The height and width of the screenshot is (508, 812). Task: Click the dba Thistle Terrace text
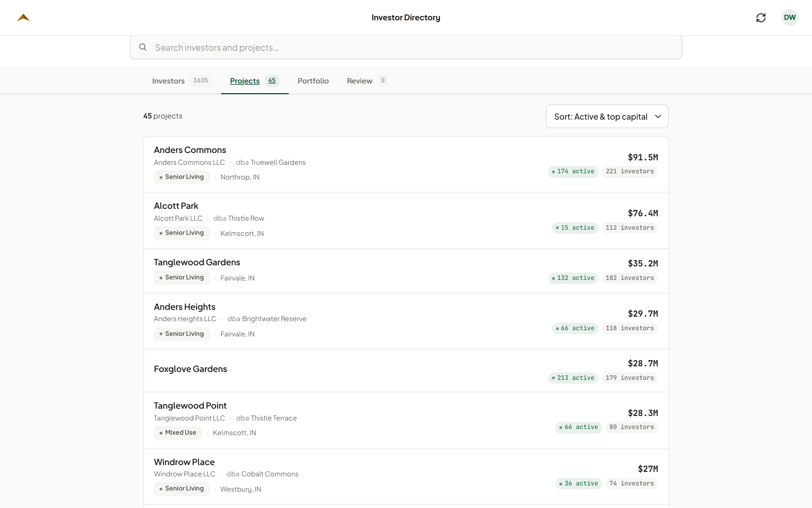[x=266, y=418]
